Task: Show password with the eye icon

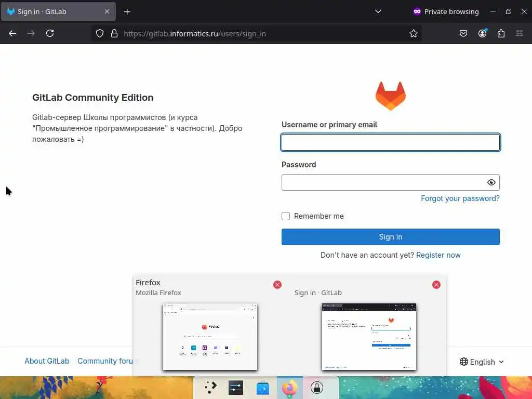Action: point(491,182)
